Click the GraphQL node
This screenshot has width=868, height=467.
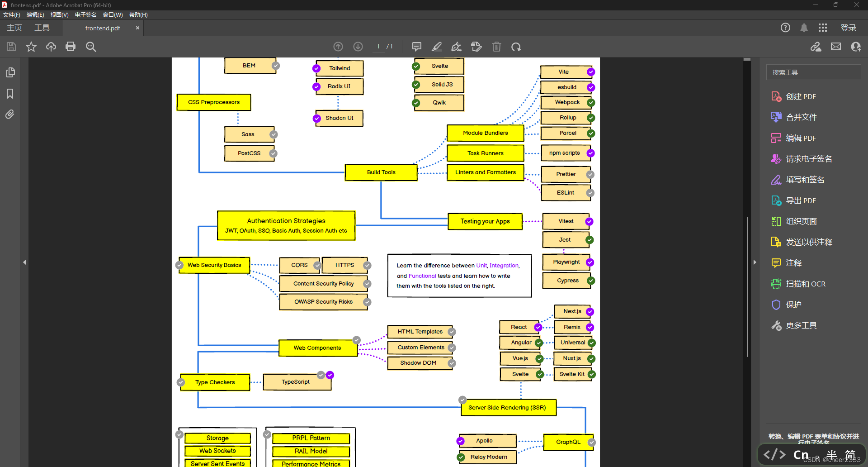click(568, 442)
